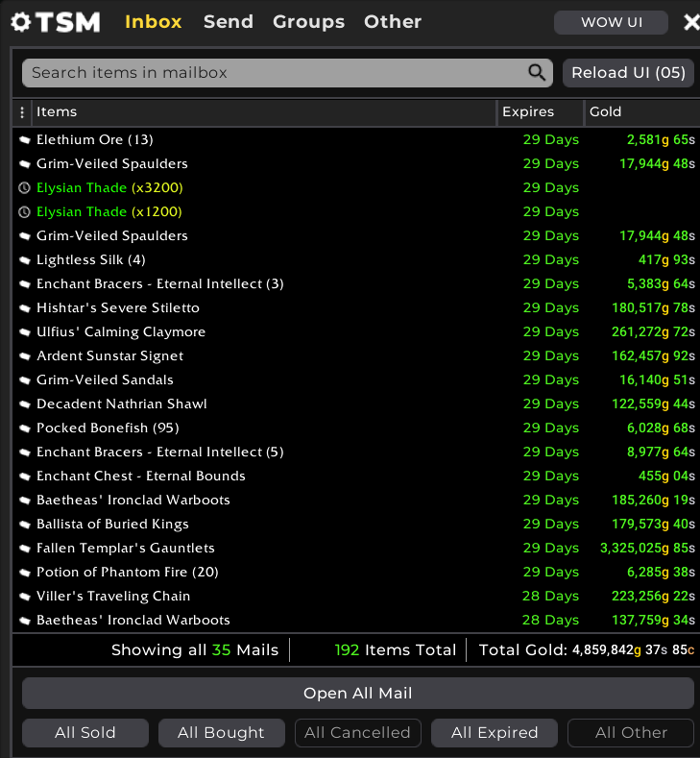Open the Other tab
Viewport: 700px width, 758px height.
(393, 22)
